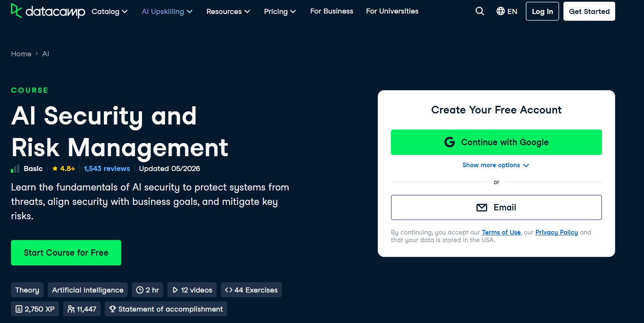644x323 pixels.
Task: Click the trophy icon in Statement of accomplishment
Action: pos(112,309)
